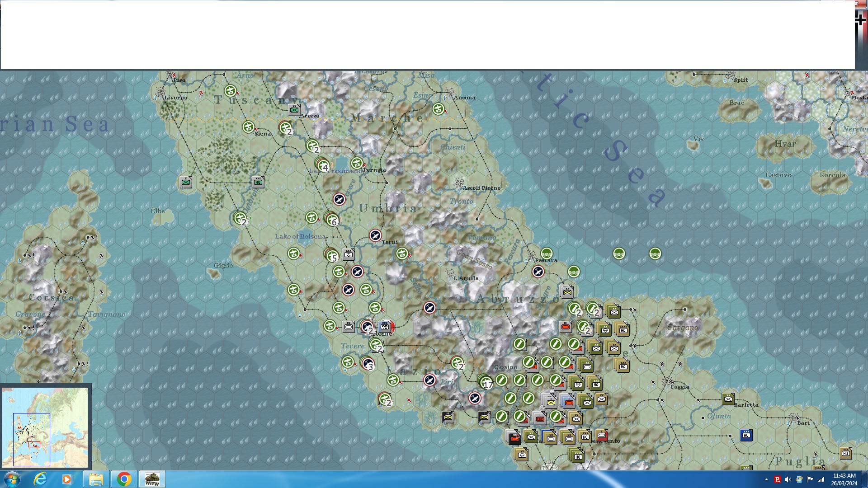Select the corps HQ counter on Rome
Image resolution: width=868 pixels, height=488 pixels.
point(385,326)
